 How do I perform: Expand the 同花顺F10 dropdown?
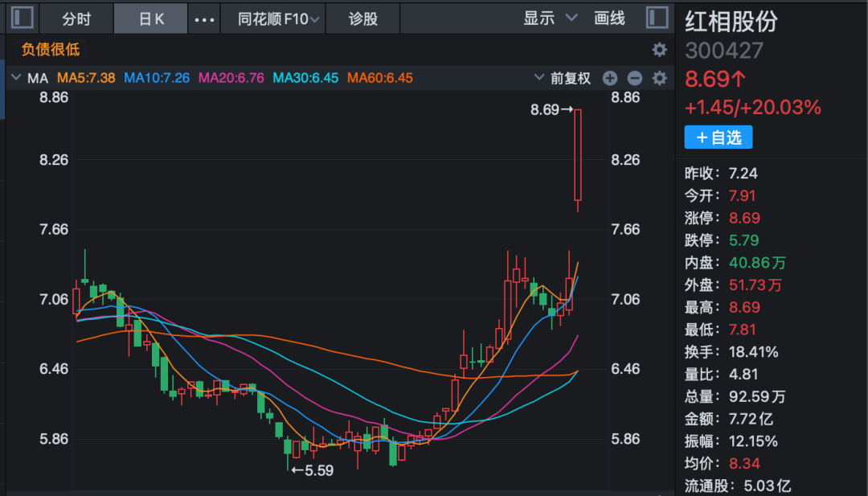coord(278,18)
